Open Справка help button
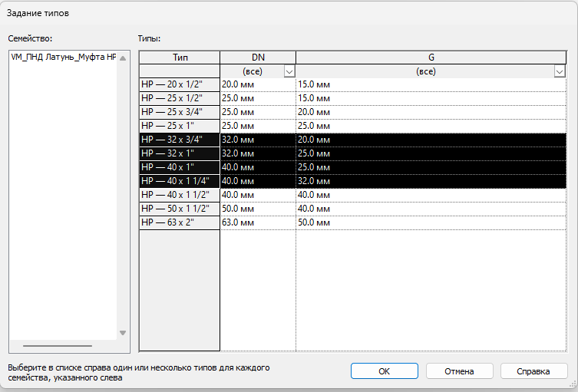The height and width of the screenshot is (392, 578). tap(533, 371)
